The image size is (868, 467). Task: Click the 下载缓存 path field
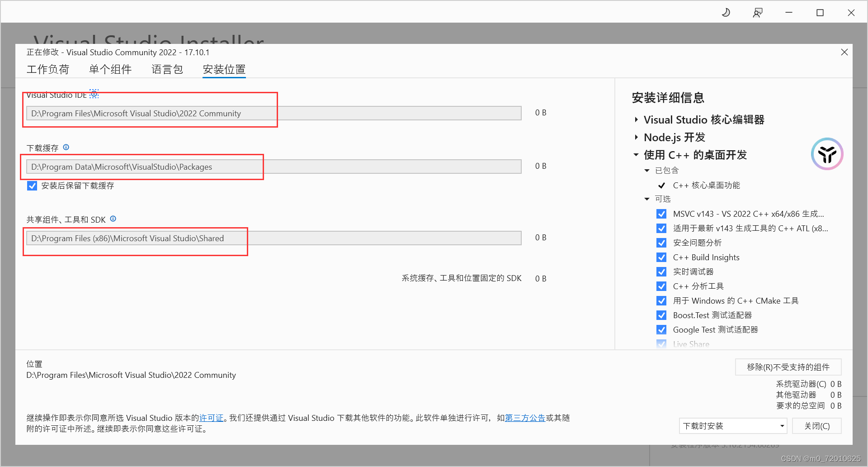(x=274, y=167)
